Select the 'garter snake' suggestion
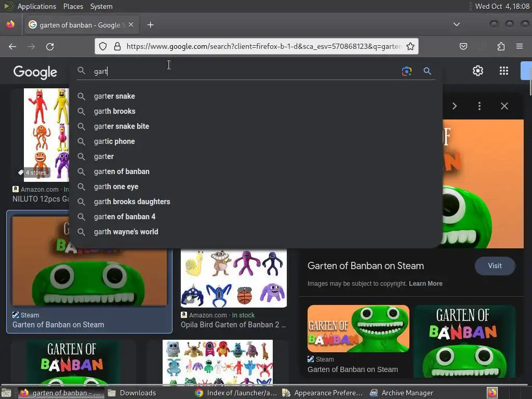Image resolution: width=532 pixels, height=399 pixels. coord(256,96)
